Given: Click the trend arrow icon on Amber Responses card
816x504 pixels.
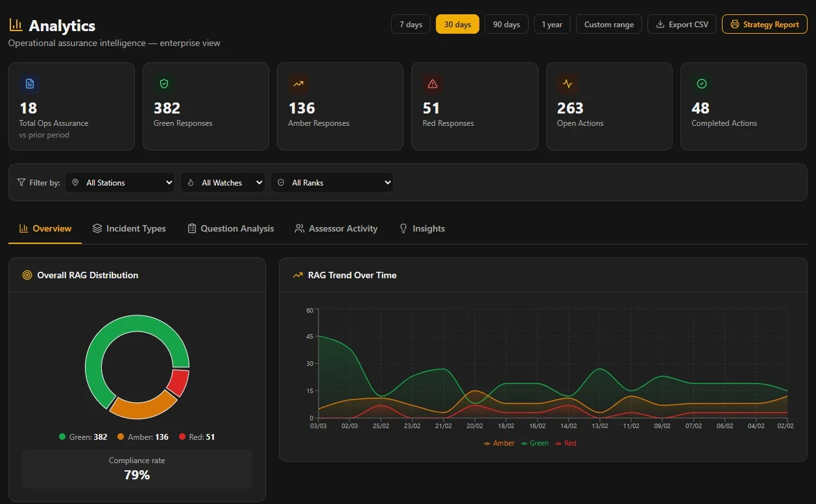Looking at the screenshot, I should (298, 84).
